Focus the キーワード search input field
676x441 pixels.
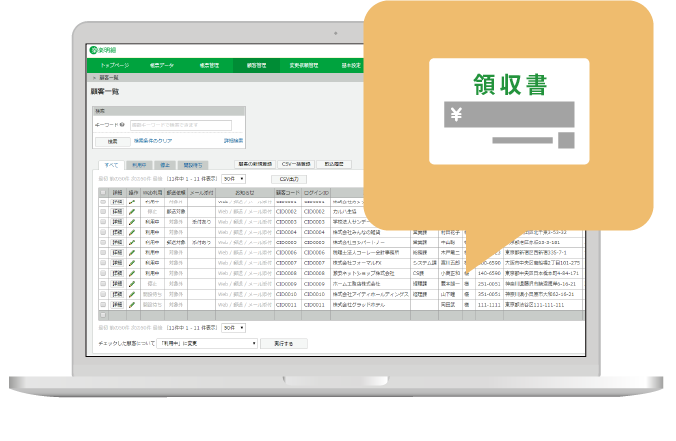click(181, 125)
